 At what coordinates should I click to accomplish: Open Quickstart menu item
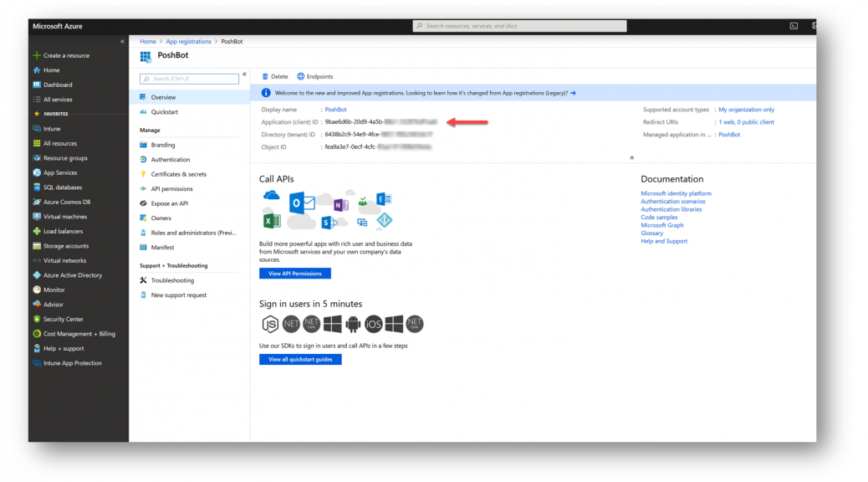click(165, 112)
